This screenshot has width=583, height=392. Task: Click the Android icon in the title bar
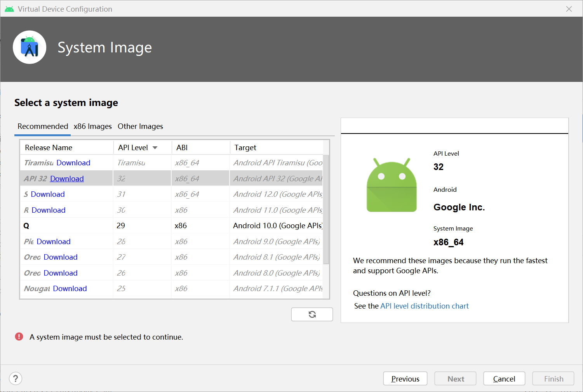[x=9, y=9]
